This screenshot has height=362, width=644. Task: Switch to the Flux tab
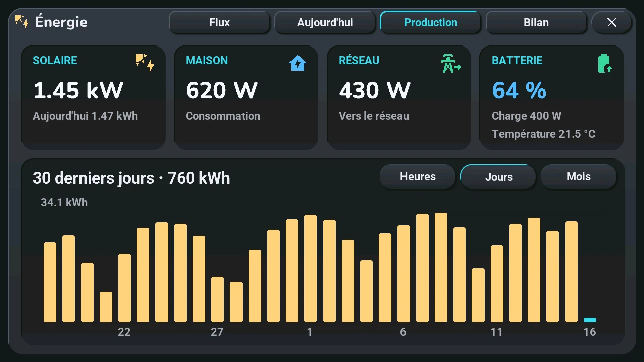[219, 22]
